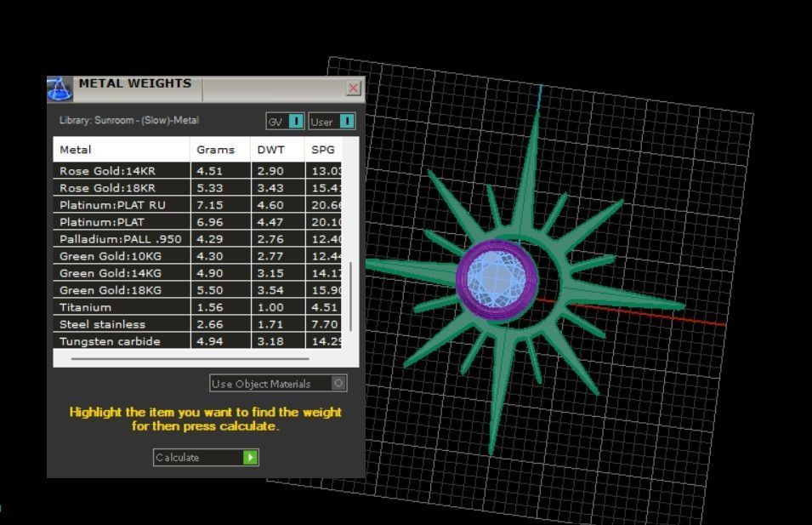The image size is (812, 525).
Task: Select the Steel stainless row
Action: [x=197, y=324]
